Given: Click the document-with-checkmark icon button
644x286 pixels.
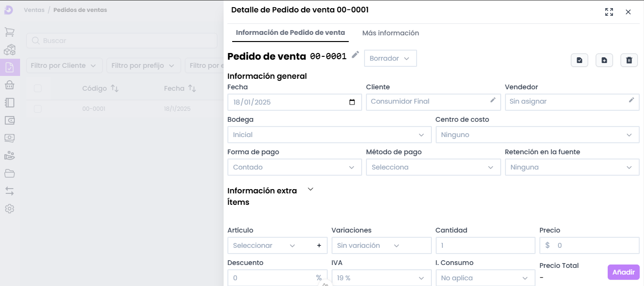Looking at the screenshot, I should 579,60.
